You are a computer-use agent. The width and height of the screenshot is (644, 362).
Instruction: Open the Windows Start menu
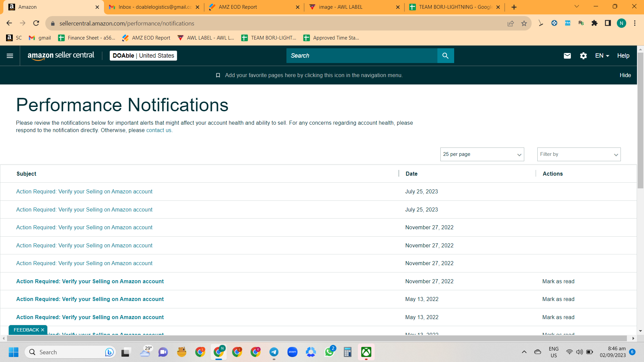click(x=14, y=352)
